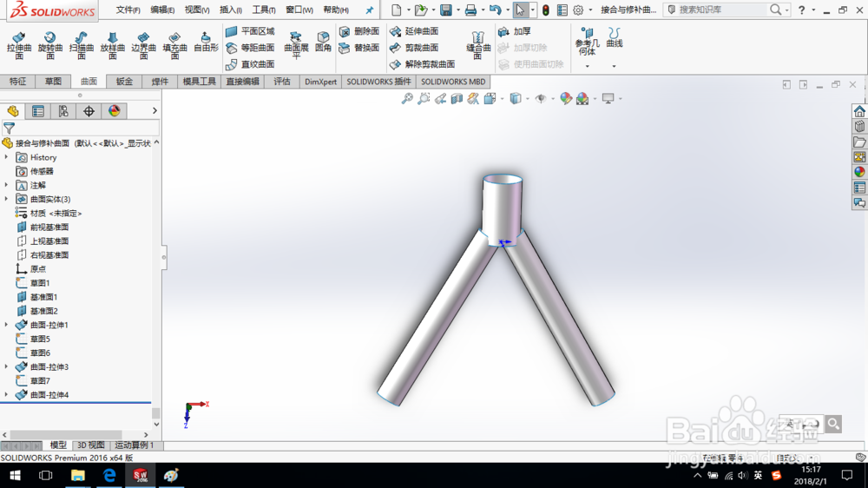This screenshot has height=488, width=868.
Task: Select the Swept Surface (扫描曲面) tool
Action: pos(82,45)
